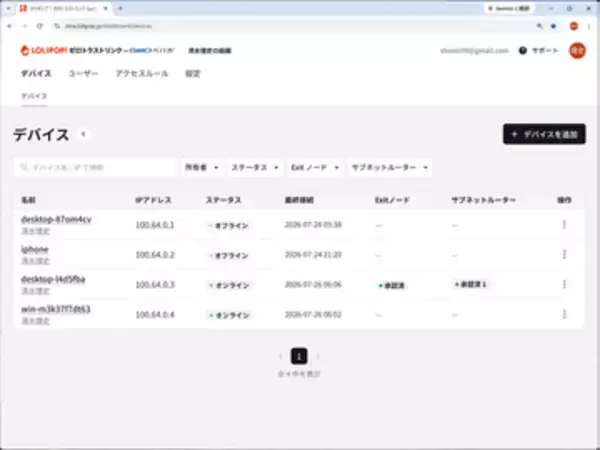Click the Exitノード column header
600x450 pixels.
tap(392, 200)
